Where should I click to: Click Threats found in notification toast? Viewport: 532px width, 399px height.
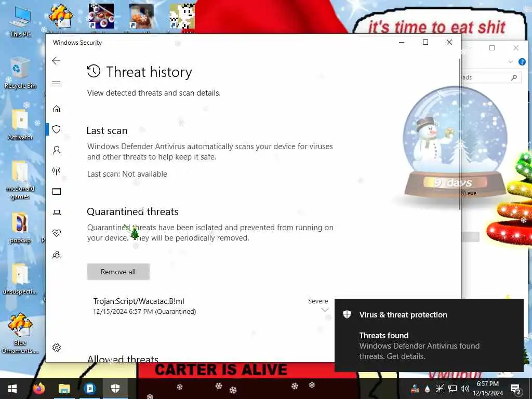tap(384, 335)
